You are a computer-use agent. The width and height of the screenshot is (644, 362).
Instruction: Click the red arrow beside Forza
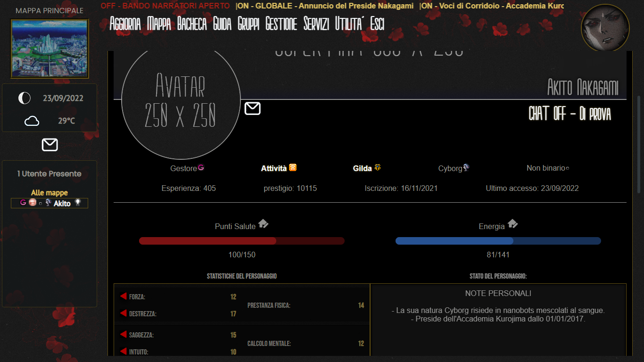[124, 296]
